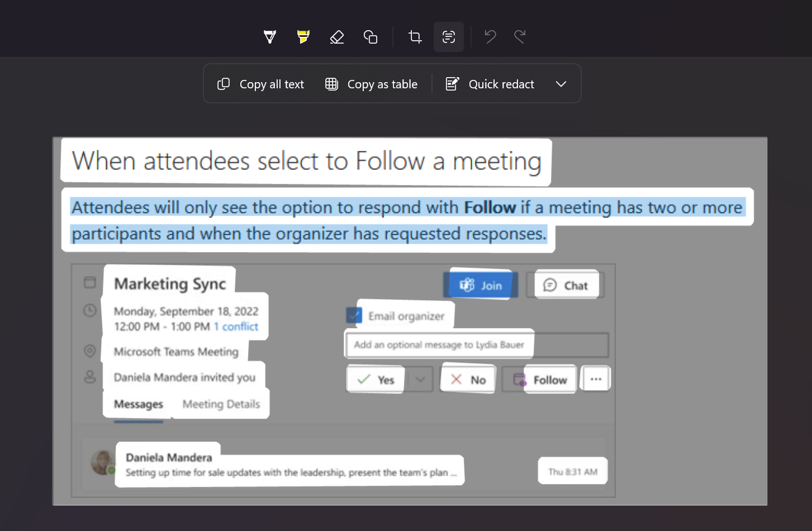
Task: Undo the last annotation
Action: click(490, 36)
